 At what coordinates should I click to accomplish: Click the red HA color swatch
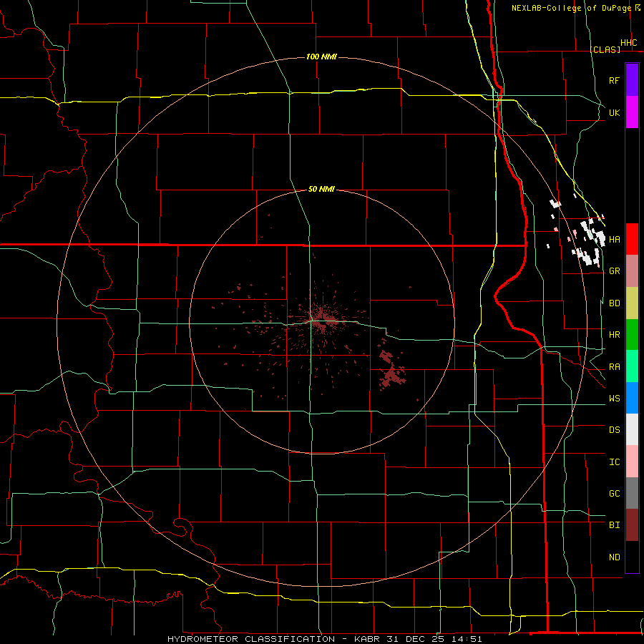(x=632, y=239)
